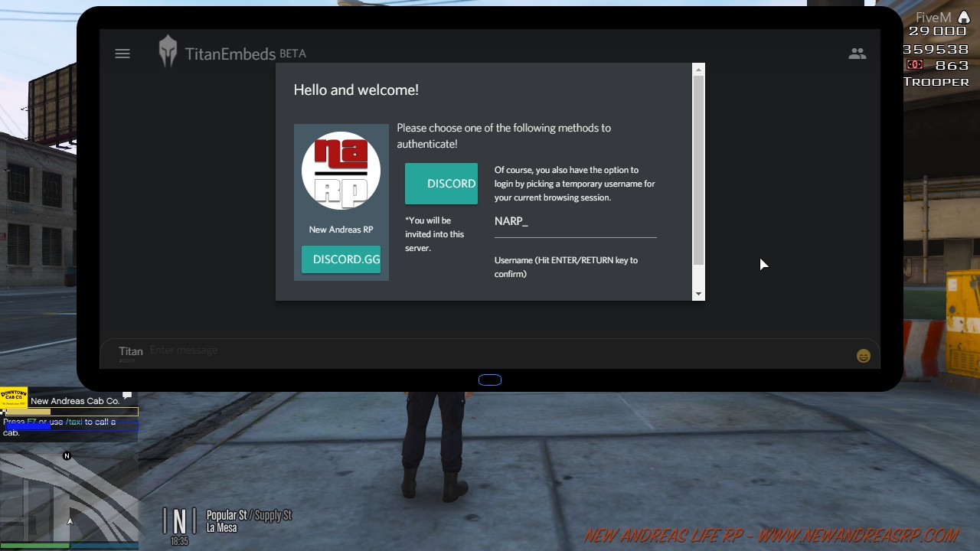Image resolution: width=980 pixels, height=551 pixels.
Task: Click the FiveM lock icon
Action: coord(963,17)
